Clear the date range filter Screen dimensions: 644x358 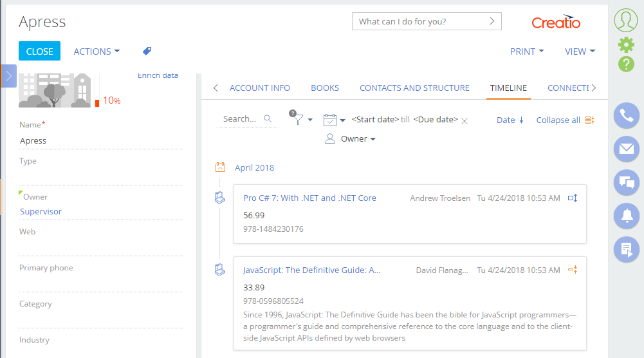465,121
